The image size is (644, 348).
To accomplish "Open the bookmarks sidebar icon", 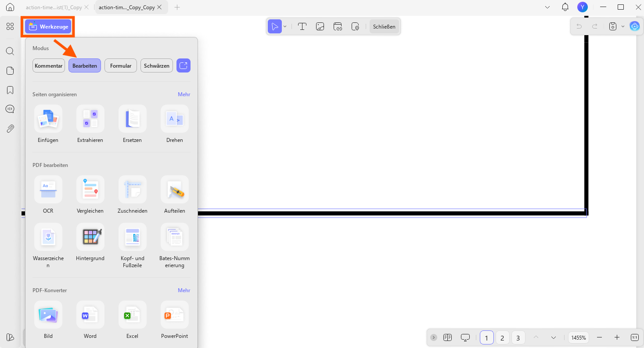I will (10, 90).
